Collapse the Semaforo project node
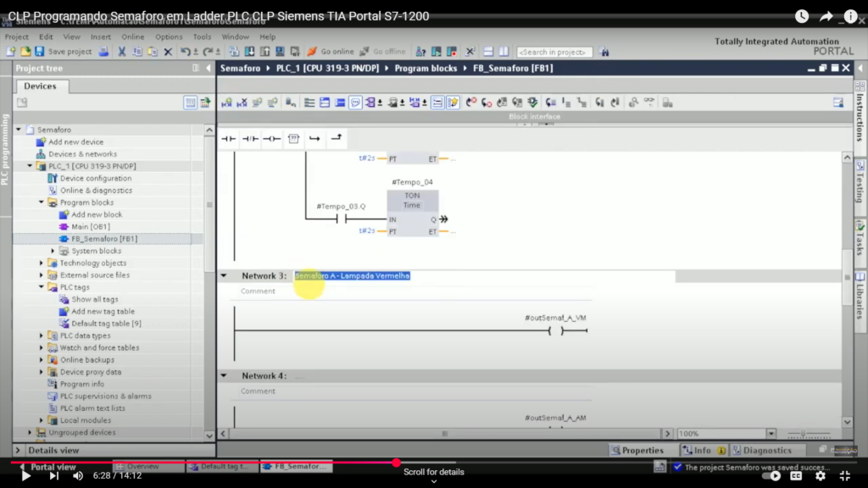The height and width of the screenshot is (488, 868). click(19, 130)
